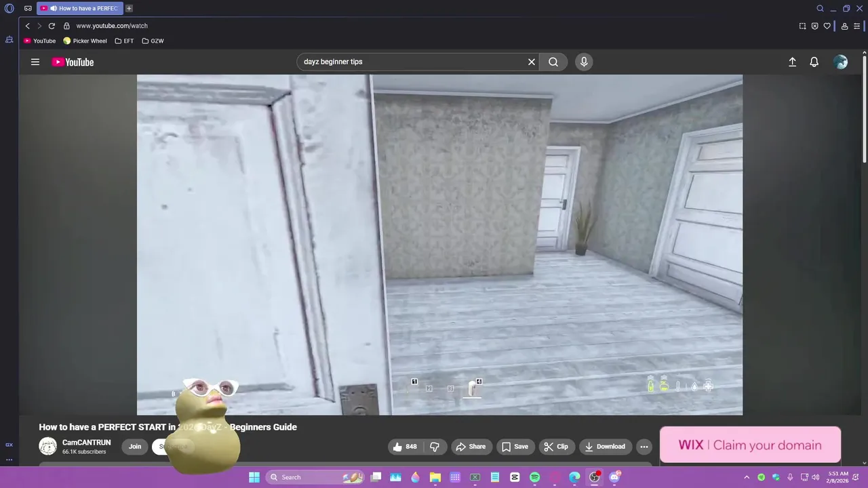Open the Easy Setup settings icon
Viewport: 868px width, 488px height.
[856, 26]
